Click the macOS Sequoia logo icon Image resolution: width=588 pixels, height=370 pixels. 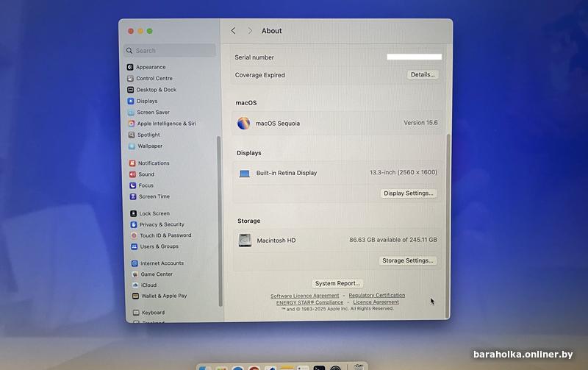click(243, 123)
